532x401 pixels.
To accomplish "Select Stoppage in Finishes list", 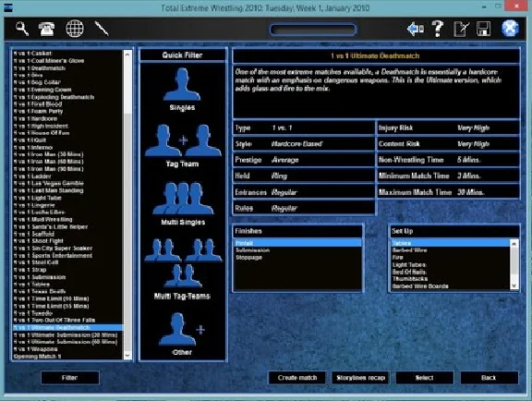I will 298,258.
